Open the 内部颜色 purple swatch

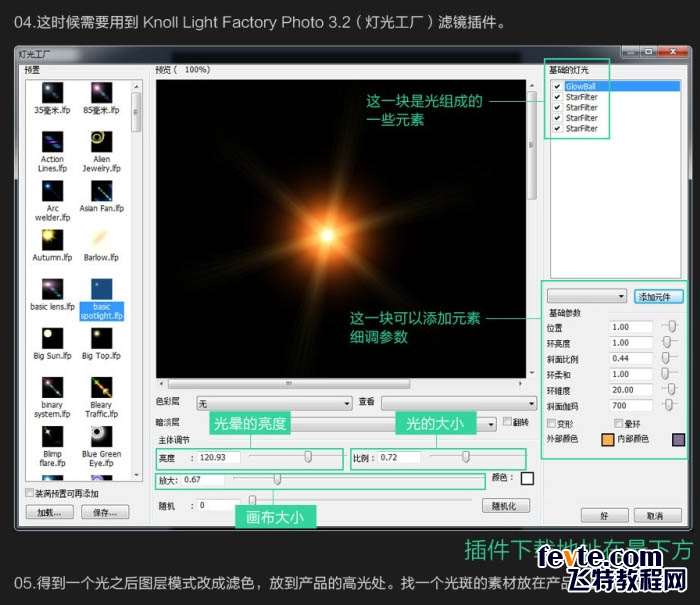[678, 439]
